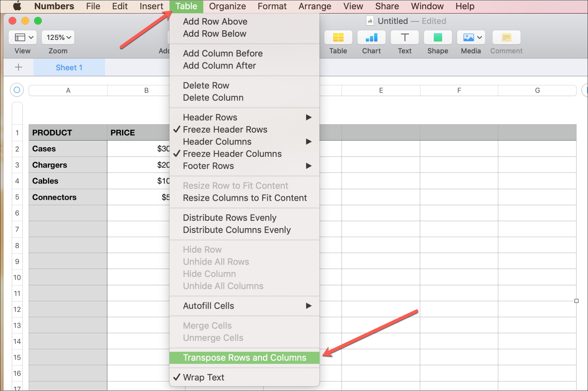Click the Cables cell
The height and width of the screenshot is (391, 588).
(x=68, y=181)
